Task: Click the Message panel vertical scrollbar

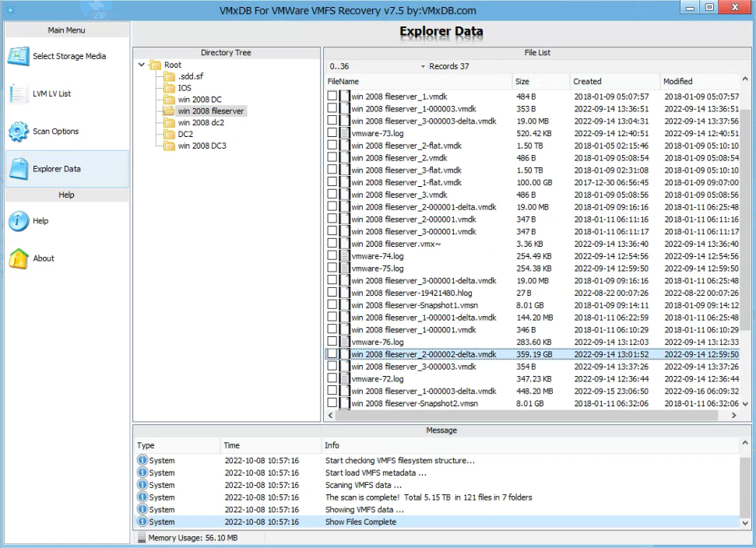Action: pyautogui.click(x=745, y=487)
